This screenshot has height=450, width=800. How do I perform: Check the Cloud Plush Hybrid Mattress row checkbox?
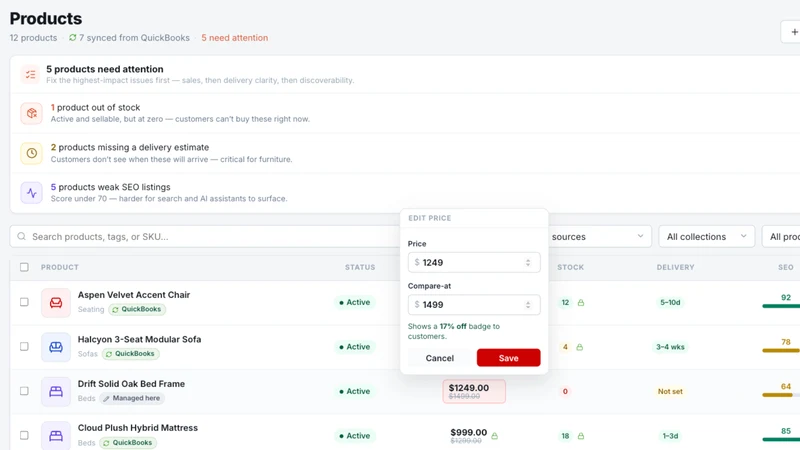[24, 435]
